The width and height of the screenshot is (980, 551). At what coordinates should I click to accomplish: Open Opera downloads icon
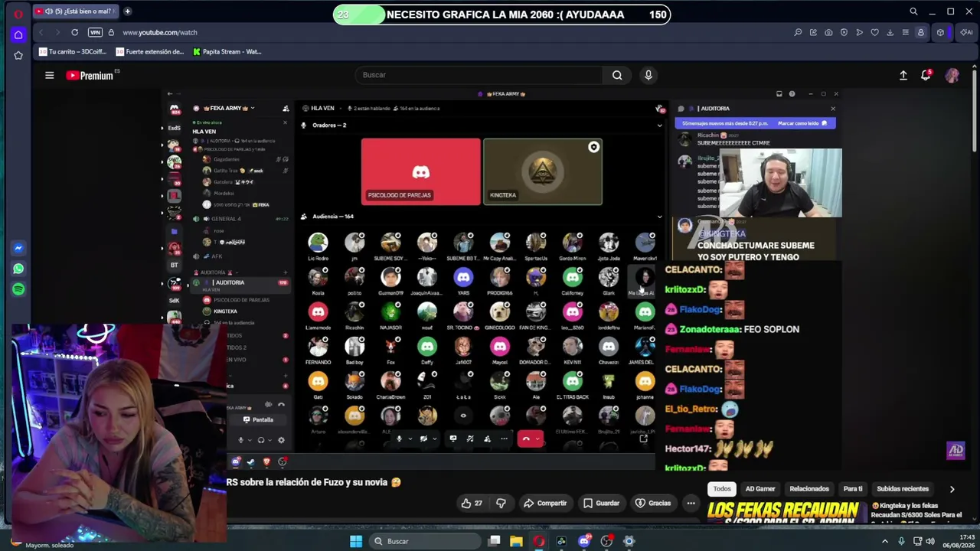[890, 32]
